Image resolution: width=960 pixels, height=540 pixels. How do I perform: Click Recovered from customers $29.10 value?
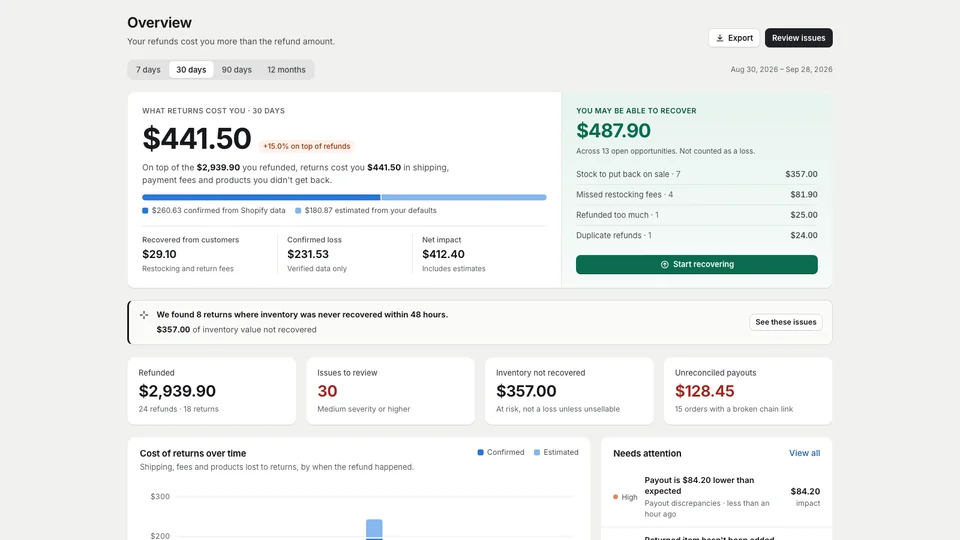coord(159,254)
